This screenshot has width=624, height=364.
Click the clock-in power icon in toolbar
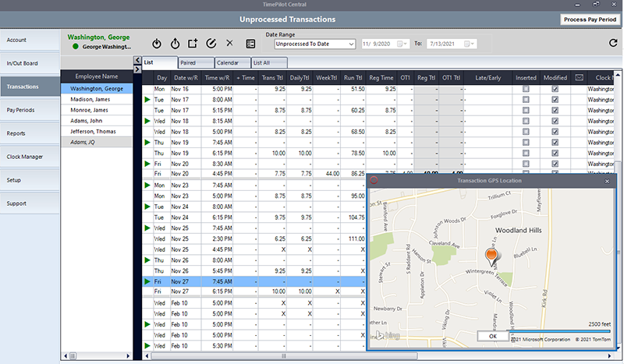coord(157,44)
